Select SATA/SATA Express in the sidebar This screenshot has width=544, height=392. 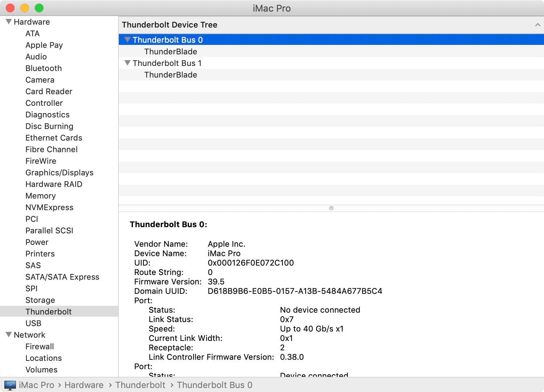62,277
